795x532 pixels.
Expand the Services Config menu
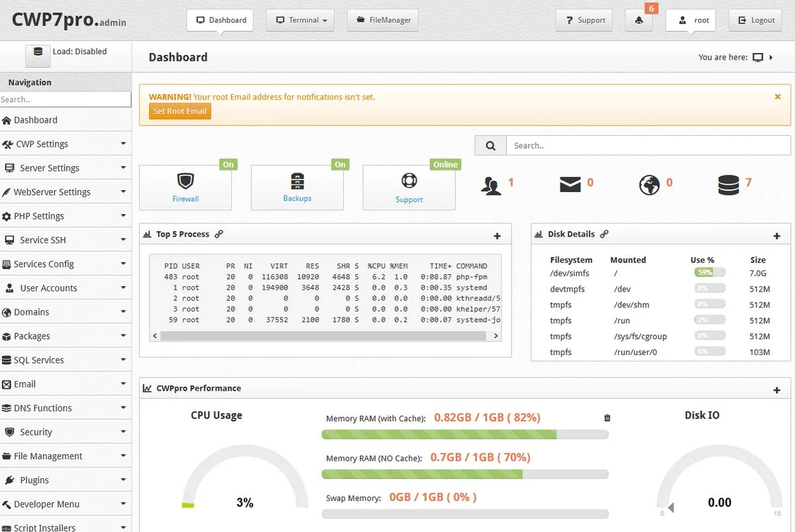66,264
